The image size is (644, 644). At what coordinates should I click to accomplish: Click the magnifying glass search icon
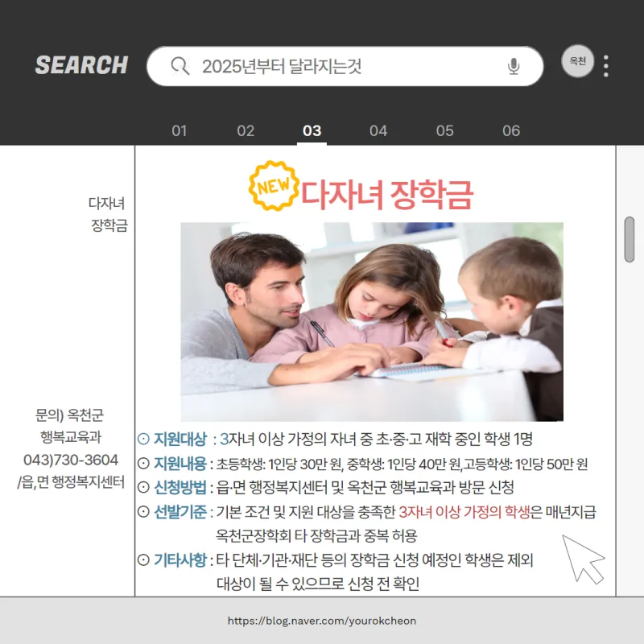click(x=180, y=66)
